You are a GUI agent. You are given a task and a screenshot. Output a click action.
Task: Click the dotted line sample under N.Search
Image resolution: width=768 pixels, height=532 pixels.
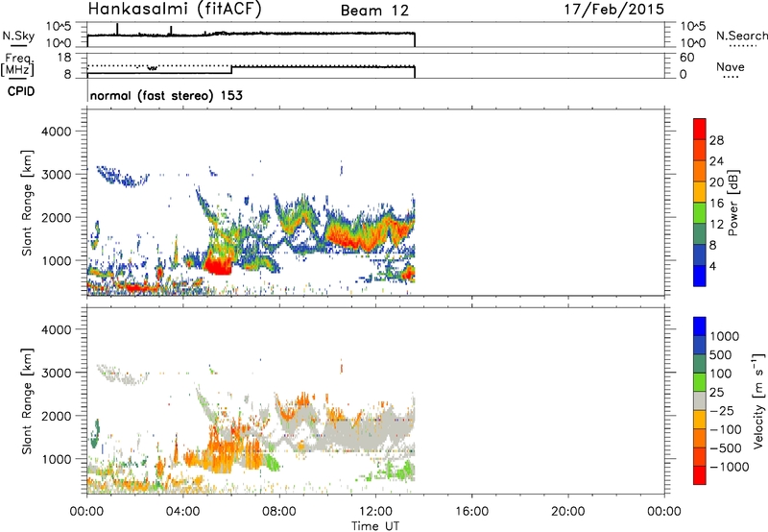(x=742, y=46)
